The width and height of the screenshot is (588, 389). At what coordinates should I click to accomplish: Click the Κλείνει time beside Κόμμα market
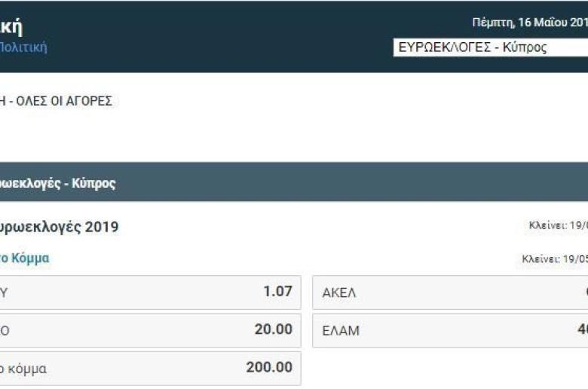point(555,259)
